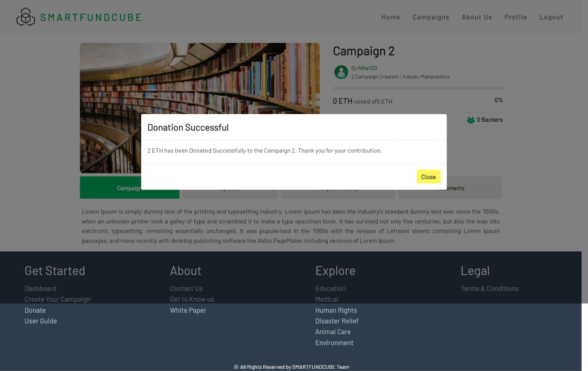Click the Niha123 profile avatar icon
The width and height of the screenshot is (588, 371).
(341, 72)
